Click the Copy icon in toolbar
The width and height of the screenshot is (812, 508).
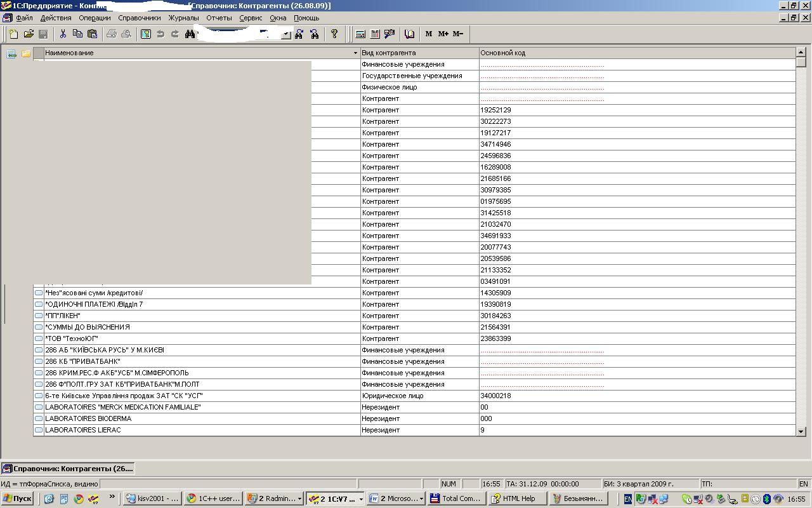77,34
